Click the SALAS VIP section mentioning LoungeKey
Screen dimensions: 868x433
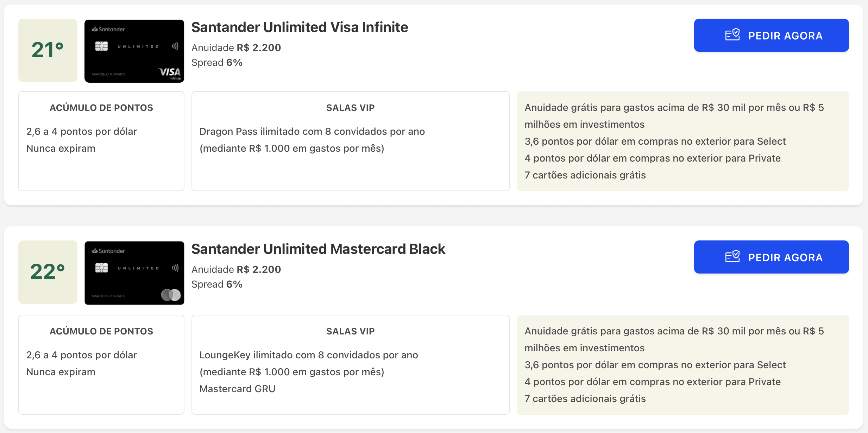tap(350, 364)
